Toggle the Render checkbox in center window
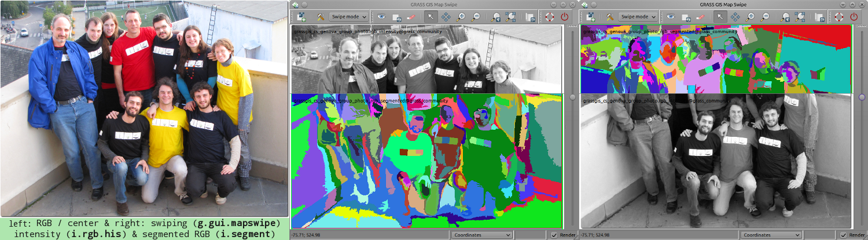The image size is (868, 240). tap(554, 235)
